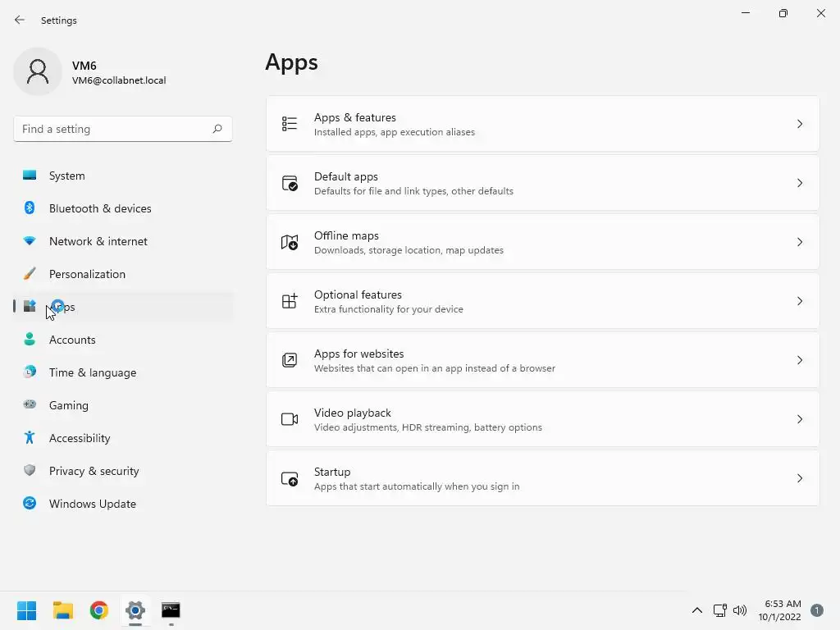Click the Find a setting search box
840x630 pixels.
[x=113, y=129]
